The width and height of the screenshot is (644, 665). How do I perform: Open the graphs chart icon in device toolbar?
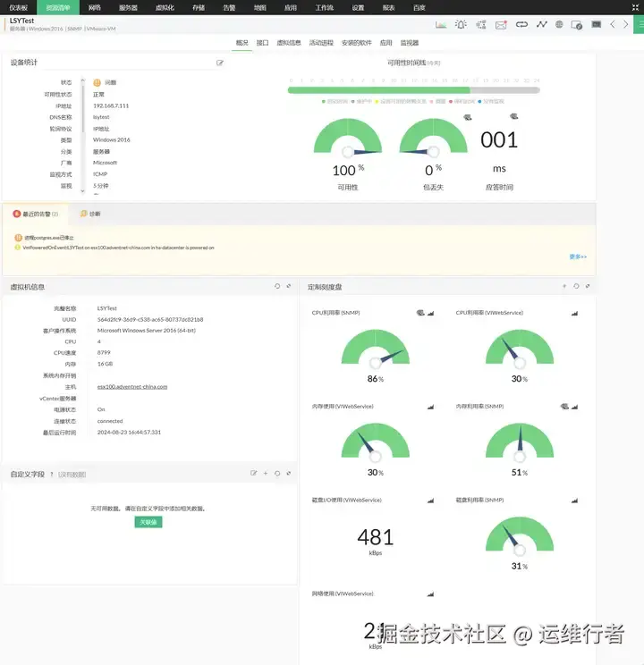pyautogui.click(x=441, y=25)
